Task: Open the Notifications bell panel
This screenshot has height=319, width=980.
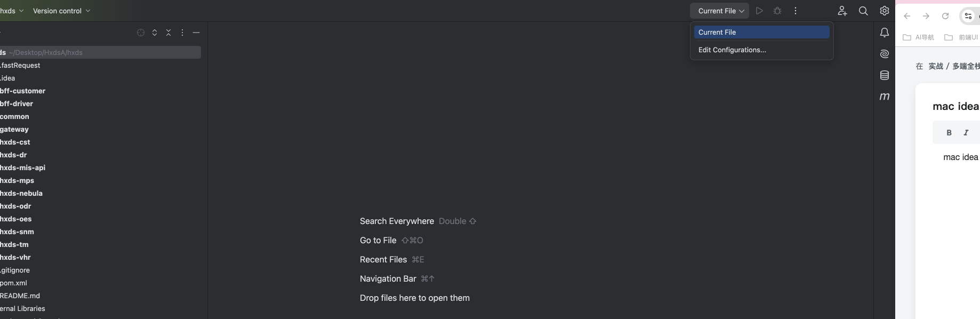Action: click(885, 33)
